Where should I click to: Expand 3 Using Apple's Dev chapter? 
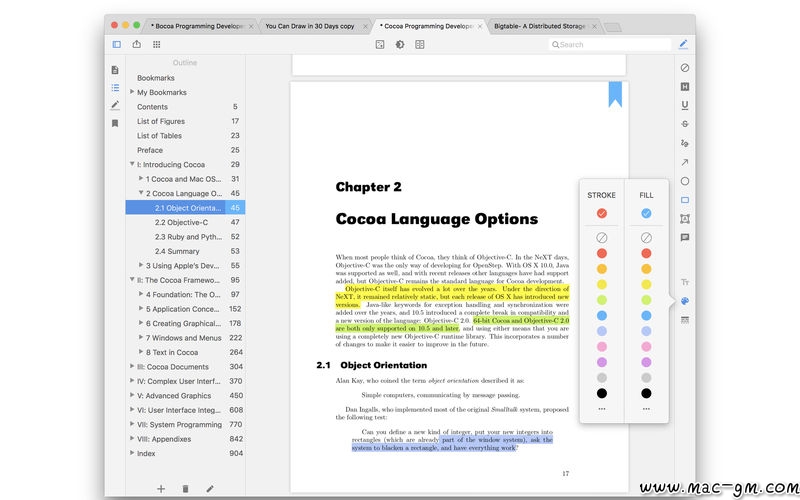(x=141, y=265)
